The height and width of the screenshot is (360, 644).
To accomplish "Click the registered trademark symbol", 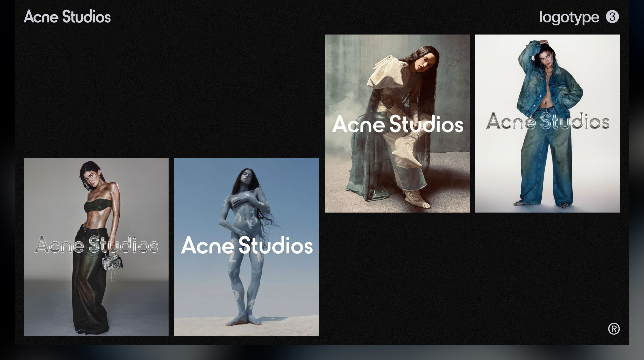I will coord(614,328).
